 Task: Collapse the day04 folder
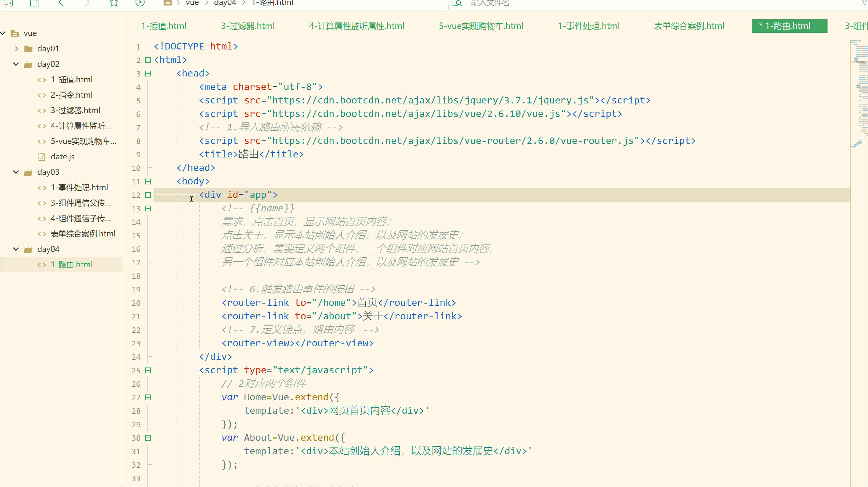click(x=16, y=249)
